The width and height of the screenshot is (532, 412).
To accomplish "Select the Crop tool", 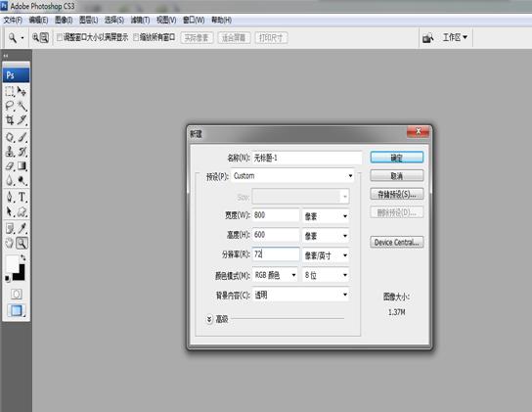I will [x=10, y=120].
